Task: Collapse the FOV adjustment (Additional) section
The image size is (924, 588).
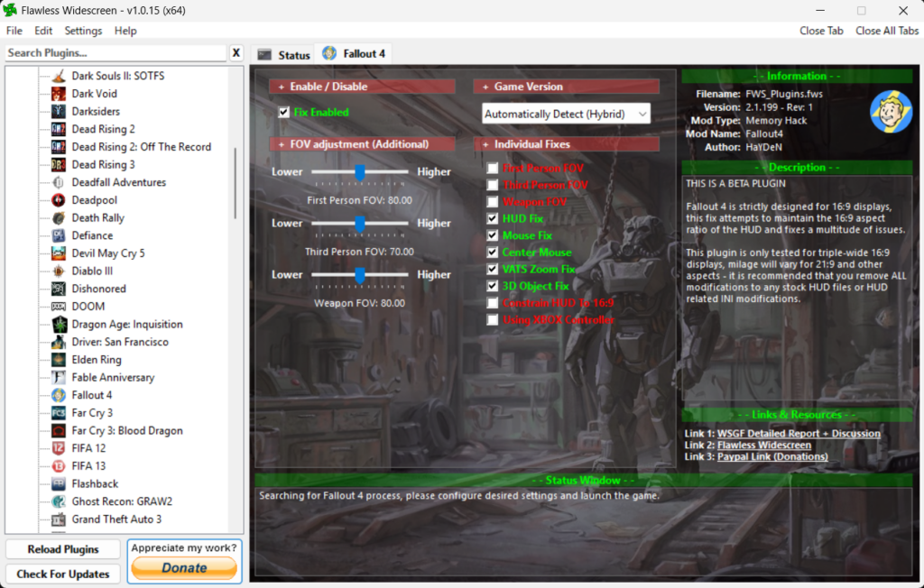Action: [362, 144]
